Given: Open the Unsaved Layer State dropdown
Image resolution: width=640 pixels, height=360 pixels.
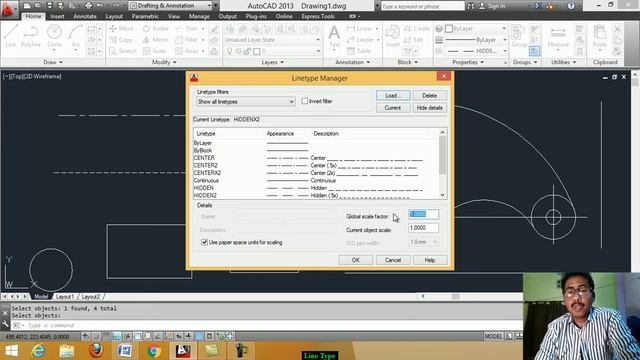Looking at the screenshot, I should click(x=272, y=40).
